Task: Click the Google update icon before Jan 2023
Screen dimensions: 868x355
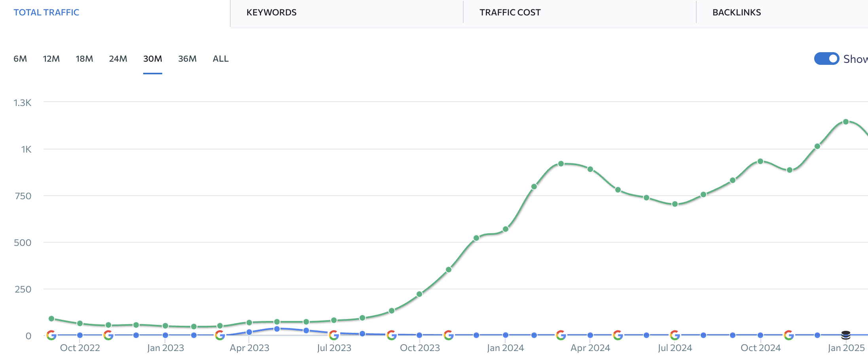Action: [108, 335]
